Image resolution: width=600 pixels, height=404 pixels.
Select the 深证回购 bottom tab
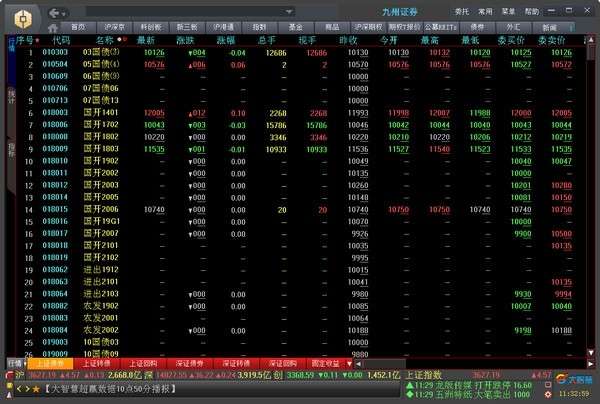coord(282,363)
